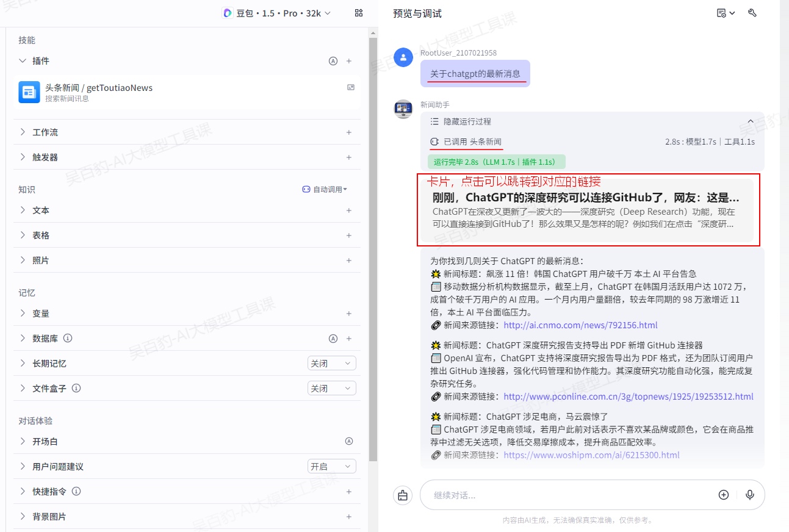Add a table with the plus icon in 表格 row

349,235
